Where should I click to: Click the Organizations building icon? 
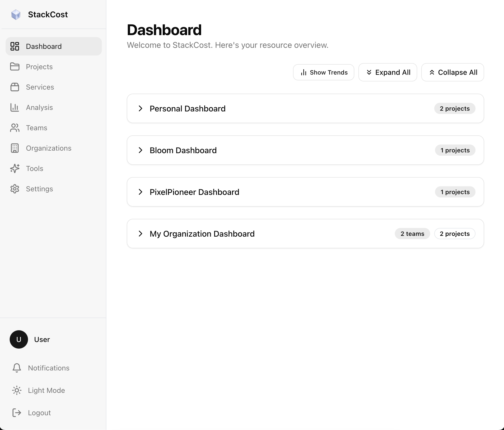click(15, 148)
